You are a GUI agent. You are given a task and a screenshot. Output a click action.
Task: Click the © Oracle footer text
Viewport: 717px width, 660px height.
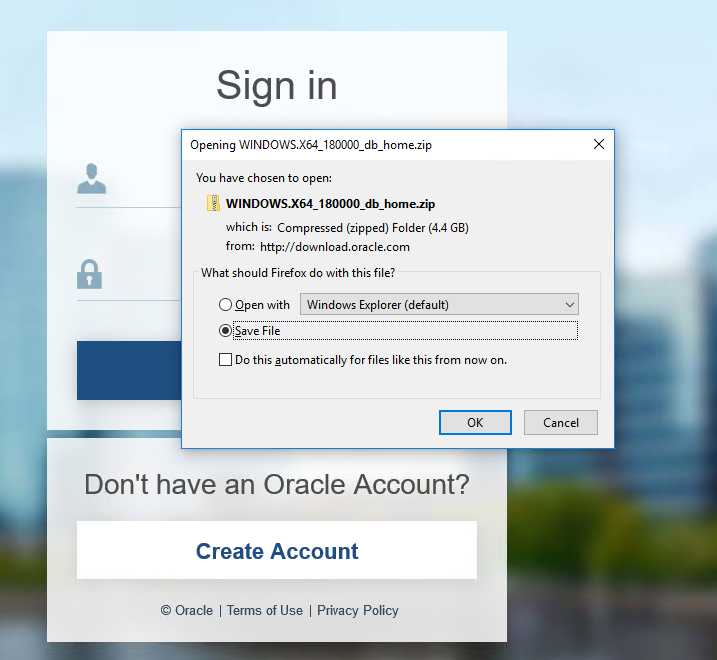(x=187, y=611)
